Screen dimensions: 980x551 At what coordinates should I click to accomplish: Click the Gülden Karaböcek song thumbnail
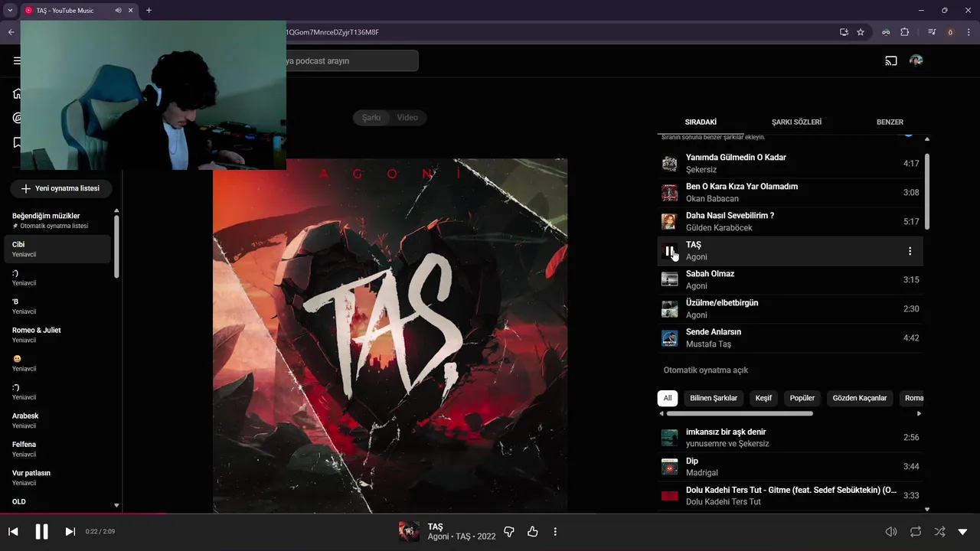(x=670, y=222)
